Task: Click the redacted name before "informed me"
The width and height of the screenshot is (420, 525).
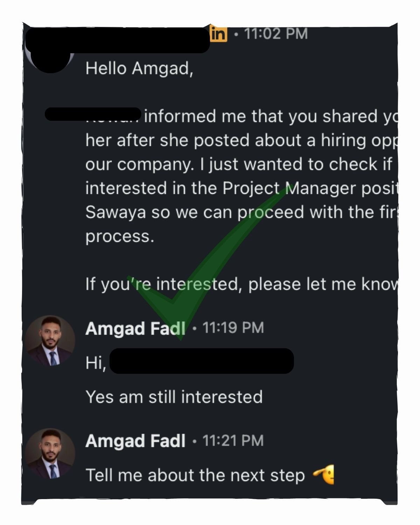Action: tap(93, 114)
